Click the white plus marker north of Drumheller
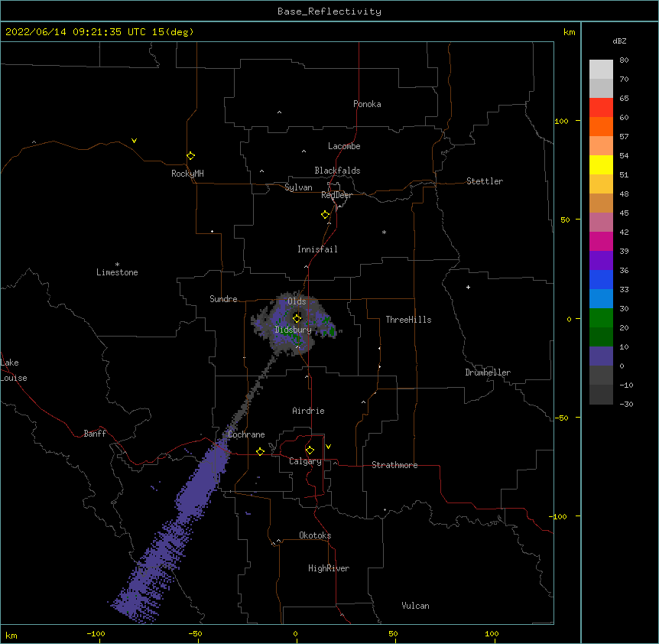 click(x=468, y=287)
